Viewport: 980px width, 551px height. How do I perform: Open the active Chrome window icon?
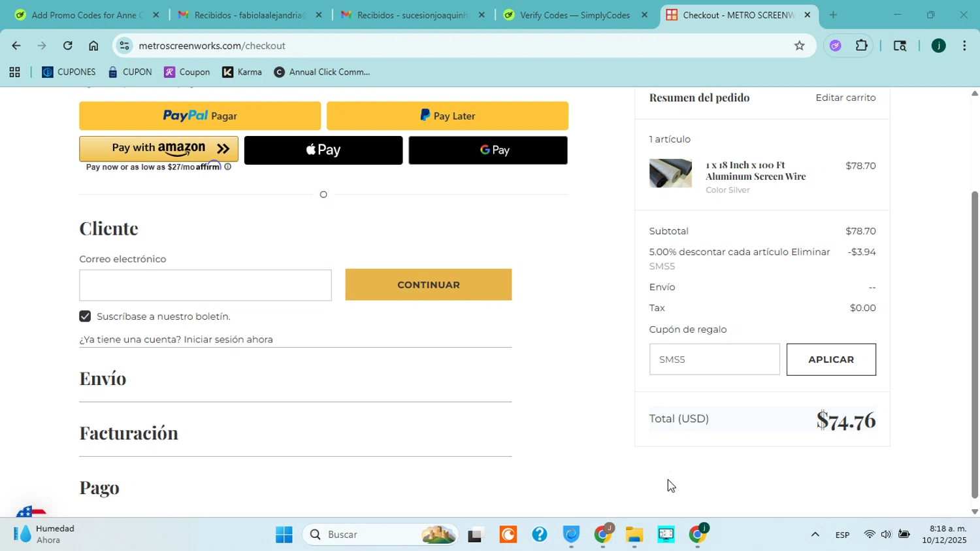click(698, 535)
